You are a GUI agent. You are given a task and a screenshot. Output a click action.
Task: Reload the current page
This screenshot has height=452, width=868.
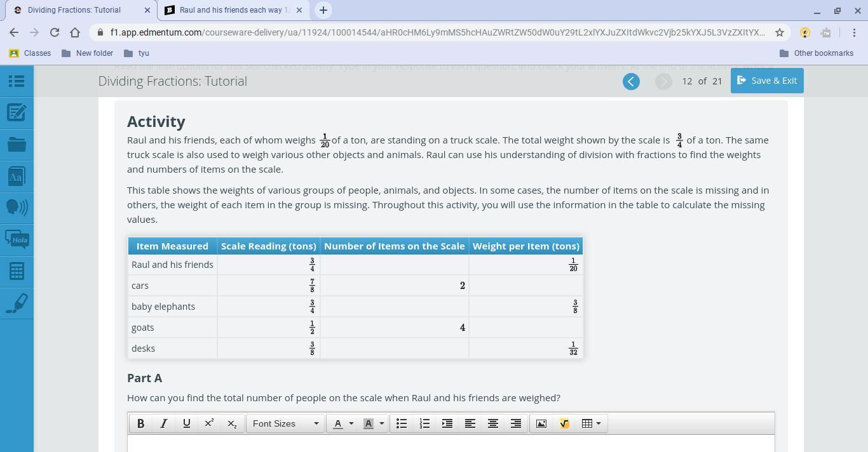click(55, 32)
